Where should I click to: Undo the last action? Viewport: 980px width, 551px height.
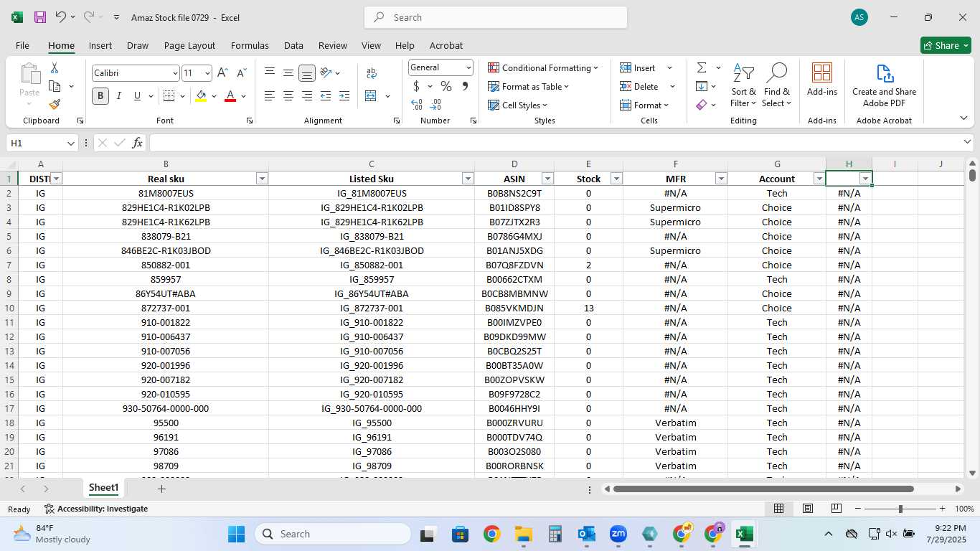tap(61, 17)
